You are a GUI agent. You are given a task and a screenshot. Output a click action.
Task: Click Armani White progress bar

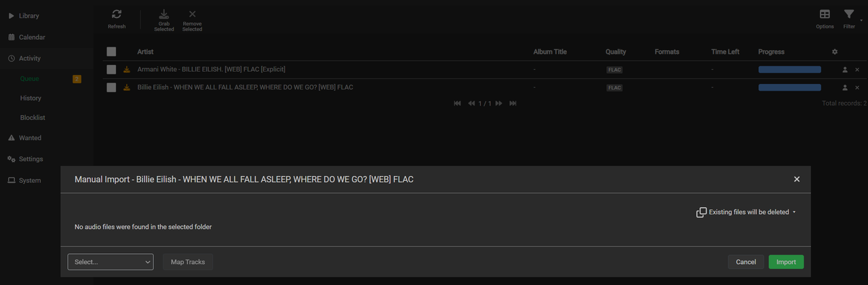click(x=789, y=70)
